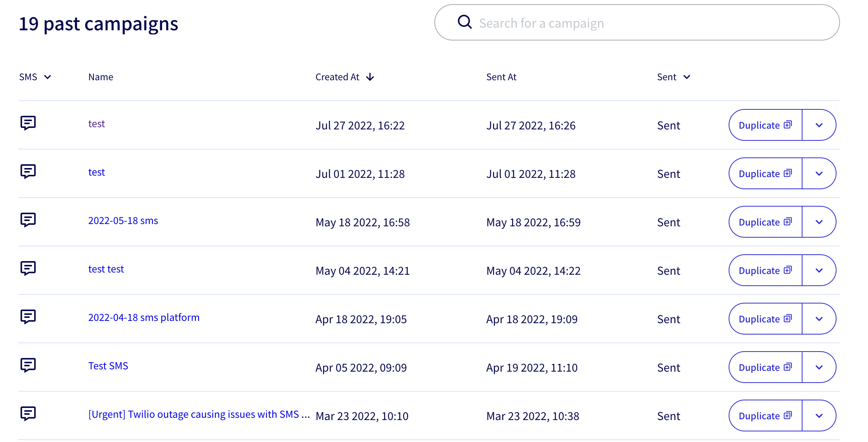Click SMS icon for Jul 01 test campaign
868x442 pixels.
[28, 171]
